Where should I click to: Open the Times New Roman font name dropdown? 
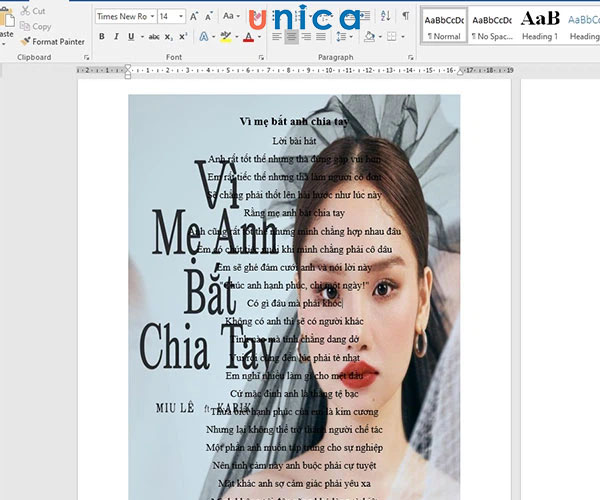pyautogui.click(x=152, y=16)
